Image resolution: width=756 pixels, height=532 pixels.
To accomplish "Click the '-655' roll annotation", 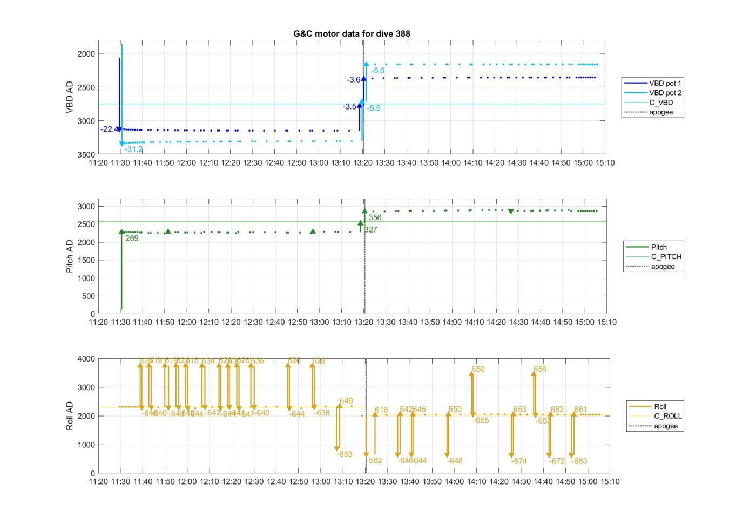I will pos(481,420).
